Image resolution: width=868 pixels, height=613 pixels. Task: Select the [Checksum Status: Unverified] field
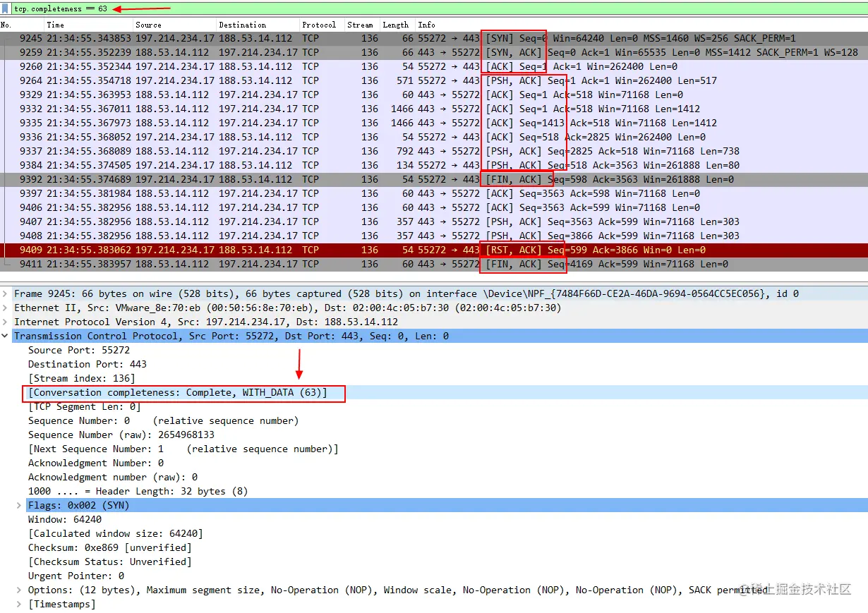click(110, 562)
